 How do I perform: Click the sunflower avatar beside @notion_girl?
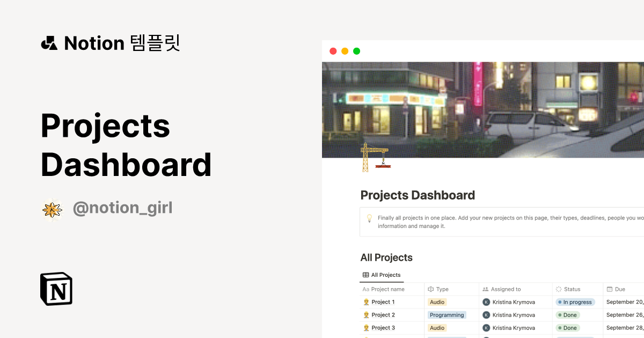click(x=53, y=209)
